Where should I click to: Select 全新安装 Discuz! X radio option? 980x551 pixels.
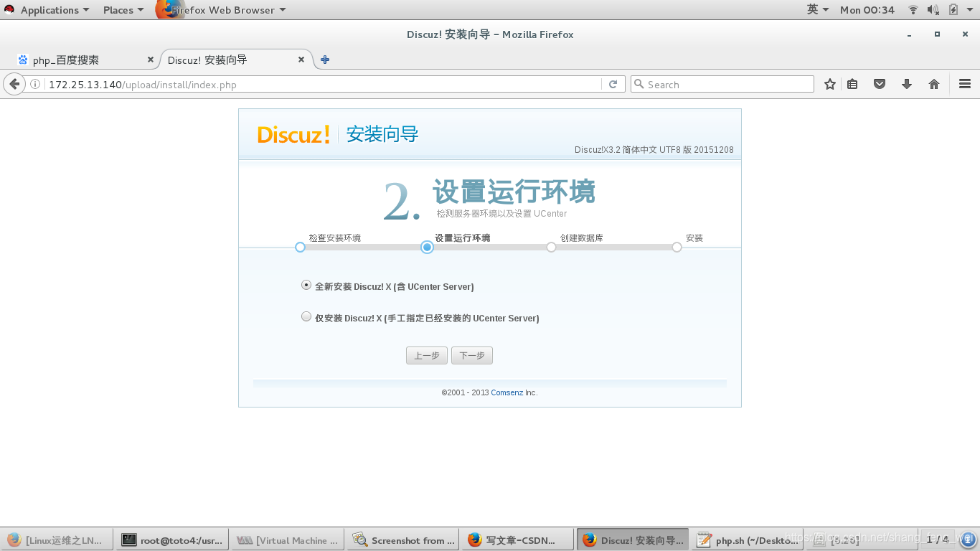coord(306,285)
